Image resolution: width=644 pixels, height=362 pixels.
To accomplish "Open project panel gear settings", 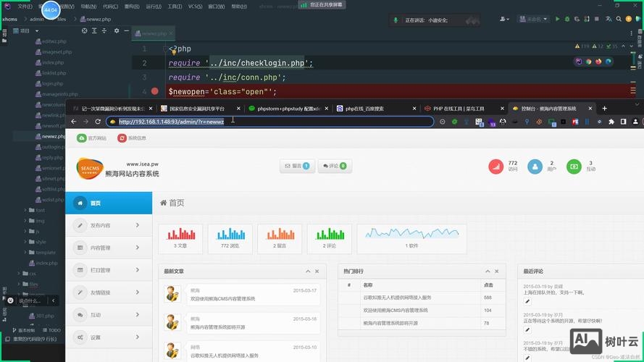I will pyautogui.click(x=117, y=31).
